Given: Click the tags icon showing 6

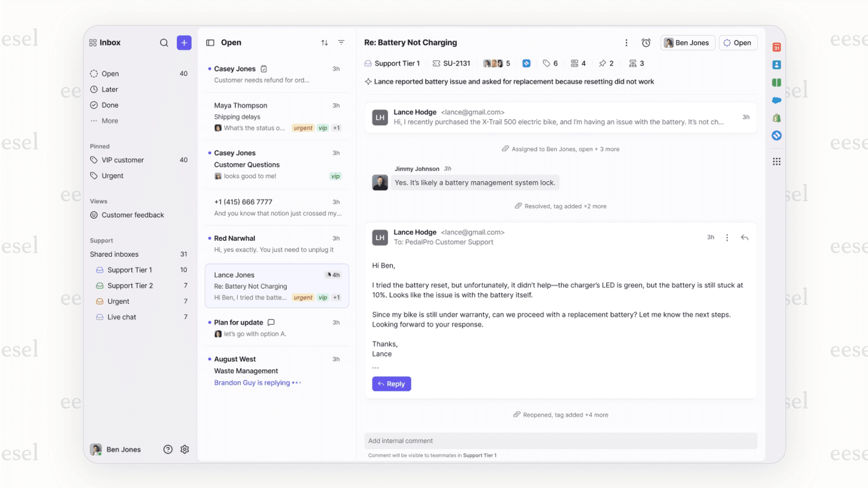Looking at the screenshot, I should tap(550, 64).
